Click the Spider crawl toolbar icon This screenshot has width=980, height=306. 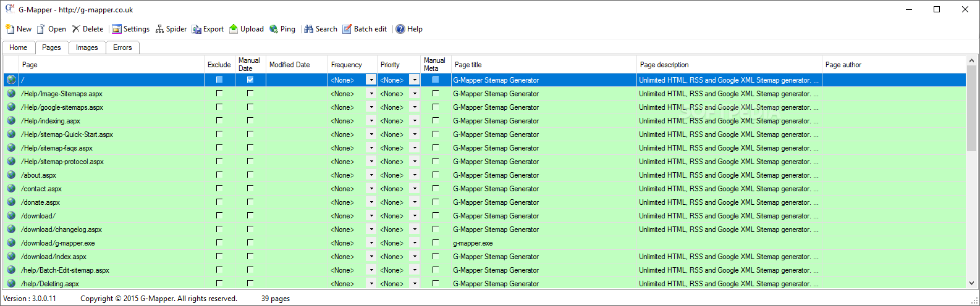coord(159,29)
